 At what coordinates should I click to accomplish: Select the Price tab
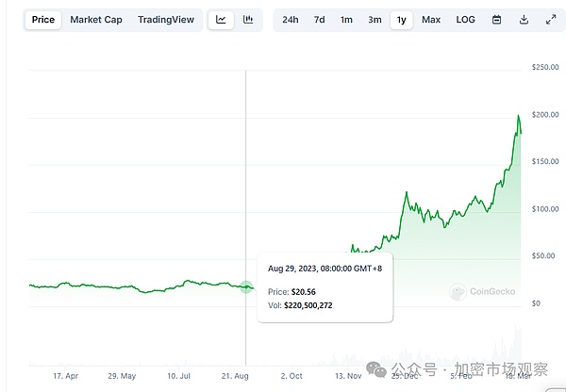click(43, 20)
